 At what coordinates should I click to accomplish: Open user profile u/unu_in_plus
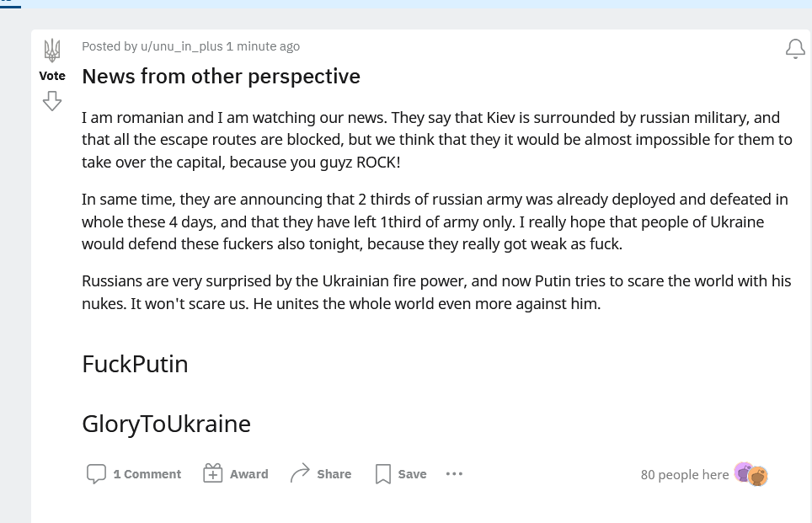182,46
